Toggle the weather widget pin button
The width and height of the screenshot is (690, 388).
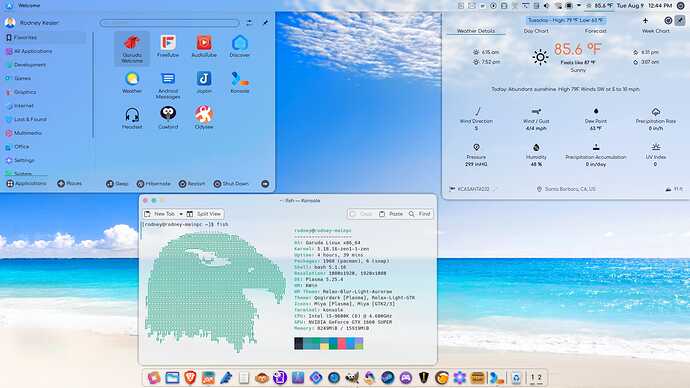click(680, 20)
